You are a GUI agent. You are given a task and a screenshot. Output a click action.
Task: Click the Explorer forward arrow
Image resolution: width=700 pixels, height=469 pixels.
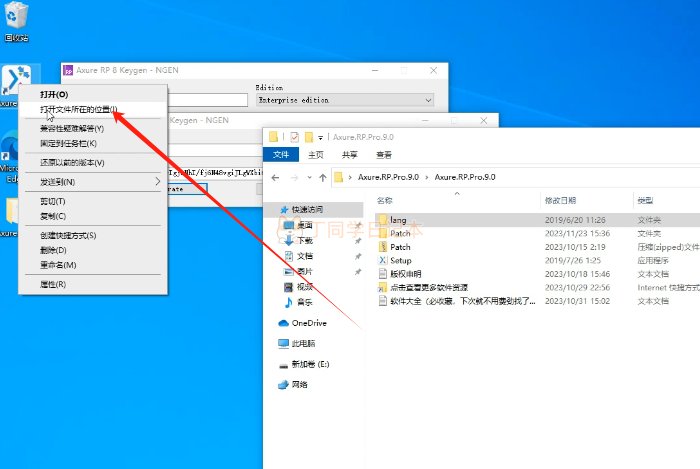[x=294, y=178]
